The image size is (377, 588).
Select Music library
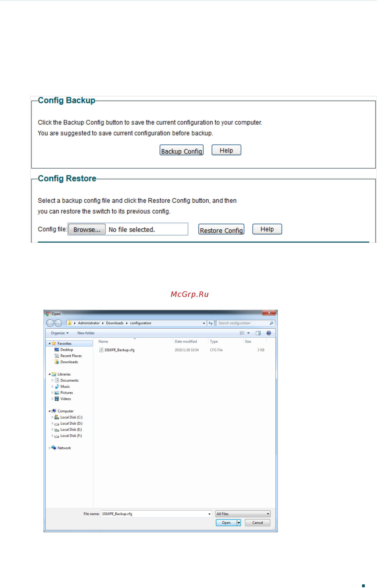[x=65, y=386]
